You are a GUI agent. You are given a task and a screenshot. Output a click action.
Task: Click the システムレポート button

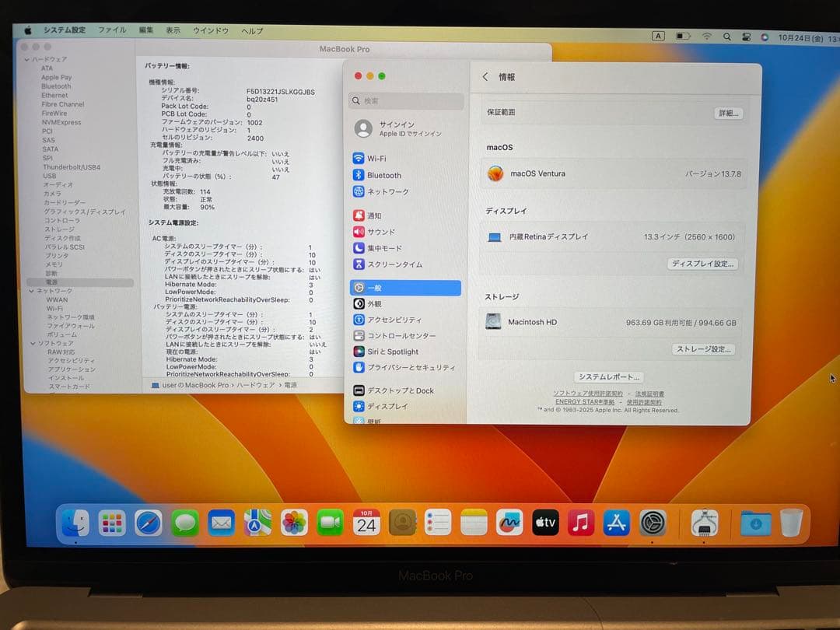[609, 376]
